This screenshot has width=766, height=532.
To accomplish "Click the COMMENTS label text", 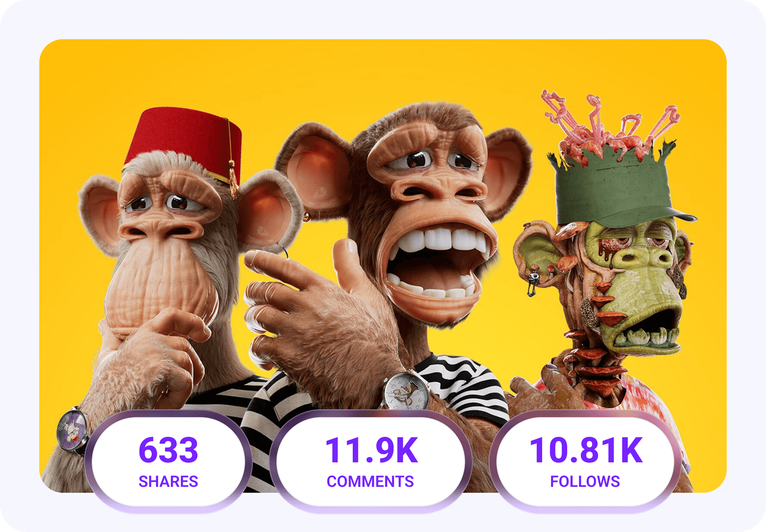I will (x=370, y=481).
